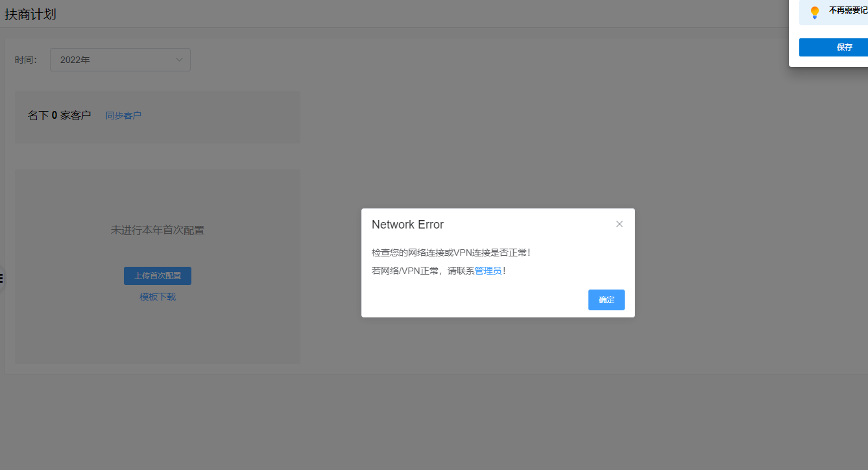Click the chevron arrow in the year selector
The width and height of the screenshot is (868, 470).
180,60
